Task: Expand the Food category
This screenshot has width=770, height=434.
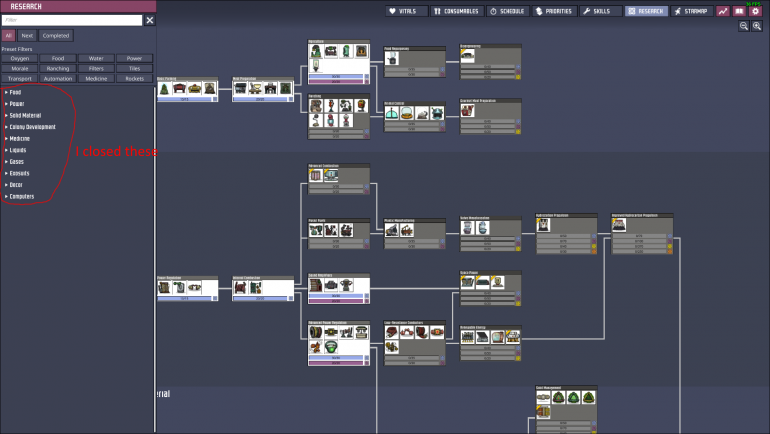Action: 13,92
